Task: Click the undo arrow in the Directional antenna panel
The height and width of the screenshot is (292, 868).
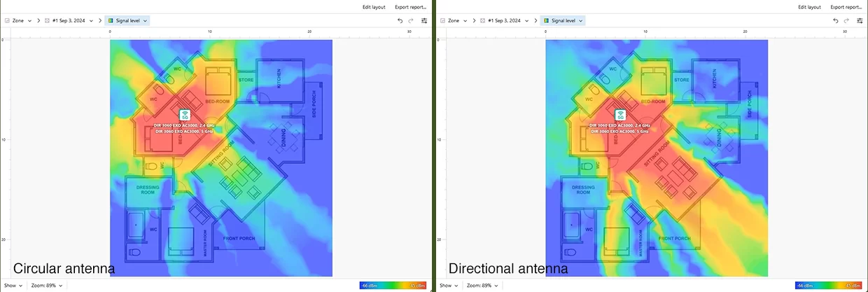Action: point(836,21)
